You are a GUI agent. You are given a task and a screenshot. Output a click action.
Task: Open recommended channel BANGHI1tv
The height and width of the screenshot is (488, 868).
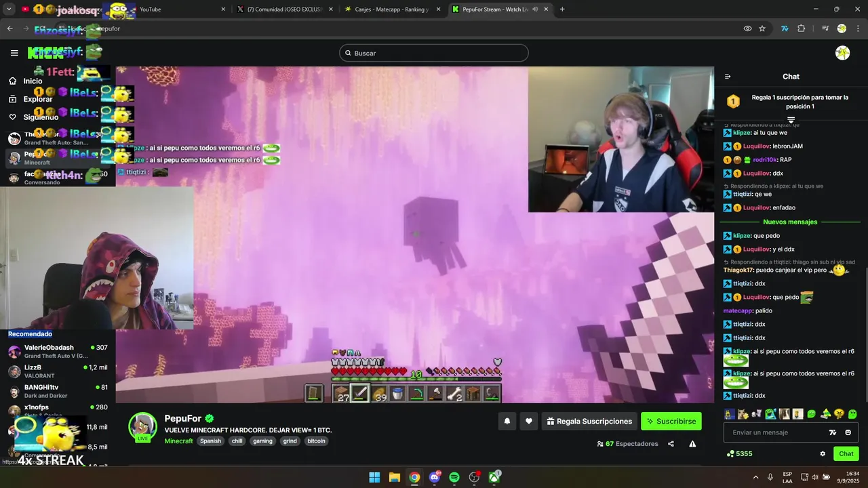coord(58,391)
